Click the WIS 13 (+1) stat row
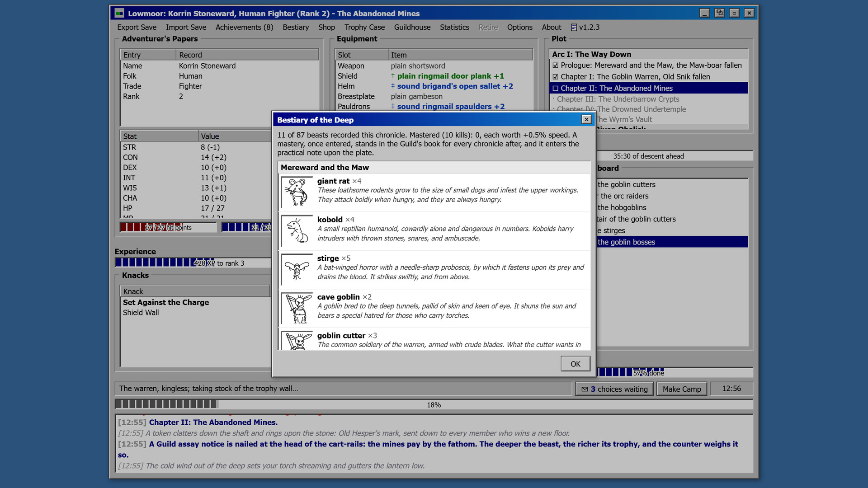 (196, 188)
